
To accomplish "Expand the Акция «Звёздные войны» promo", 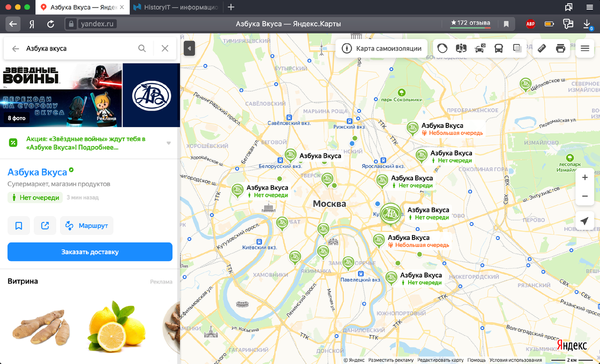I will coord(168,143).
